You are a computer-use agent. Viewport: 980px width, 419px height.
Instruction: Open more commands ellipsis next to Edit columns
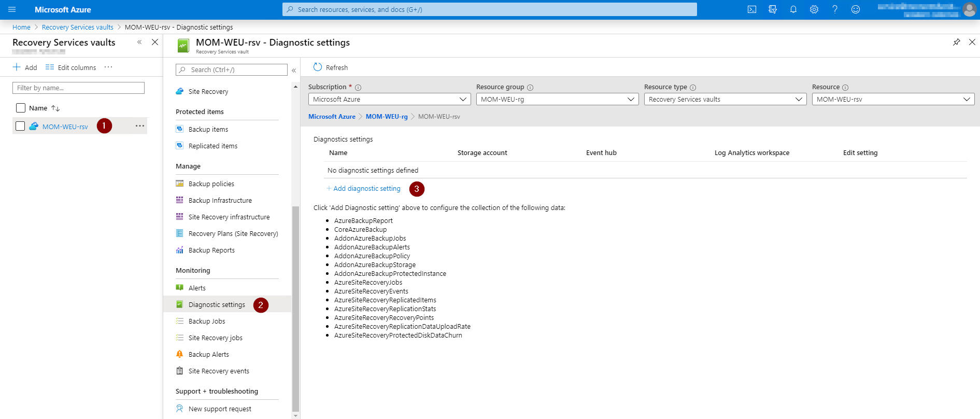[108, 67]
